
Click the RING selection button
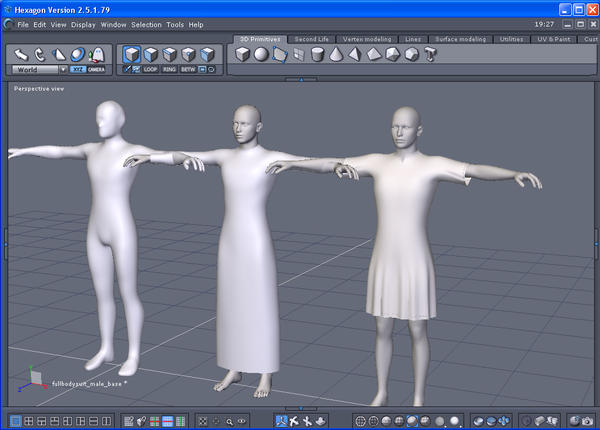169,70
